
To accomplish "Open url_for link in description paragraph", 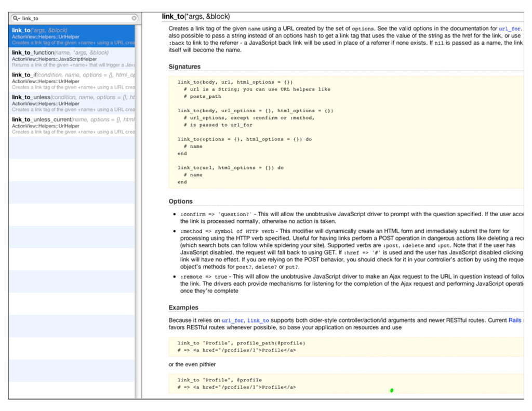I will click(509, 29).
